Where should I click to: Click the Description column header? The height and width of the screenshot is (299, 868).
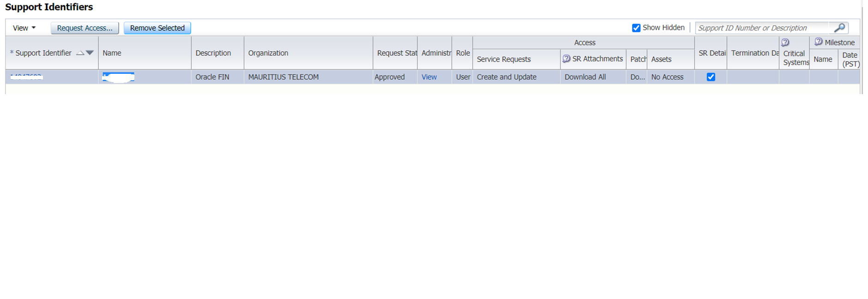tap(213, 53)
